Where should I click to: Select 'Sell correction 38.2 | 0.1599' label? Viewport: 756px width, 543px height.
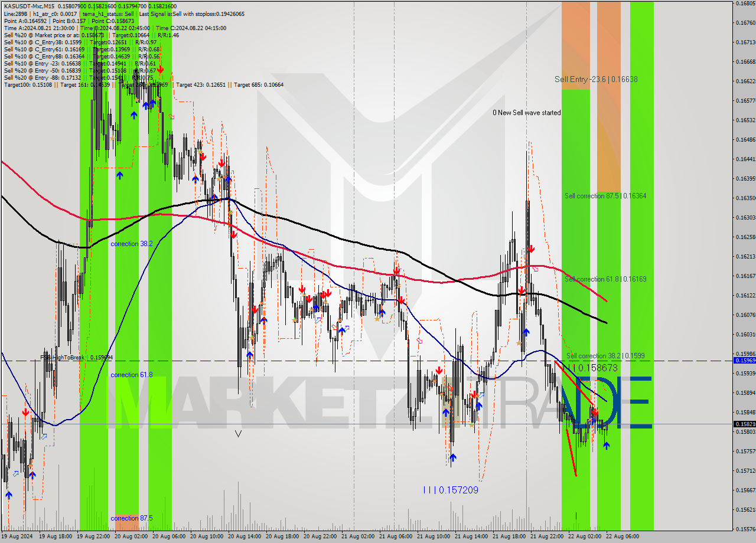coord(605,356)
